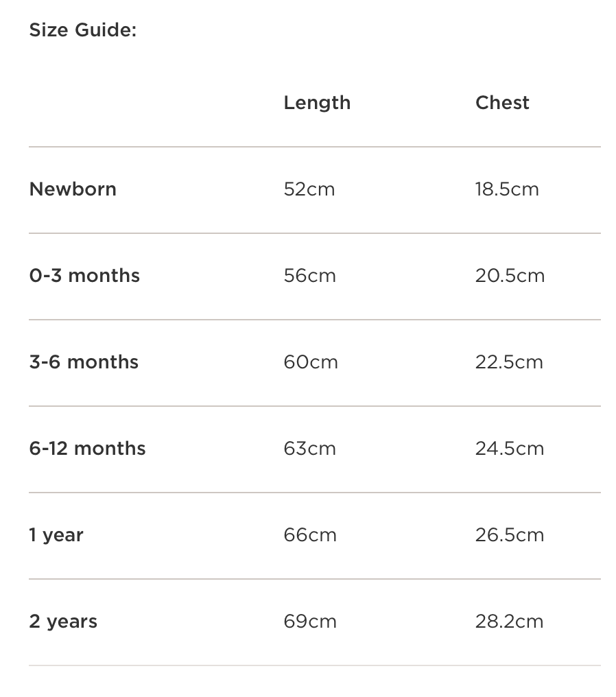
Task: Click the 1 year row label
Action: [x=56, y=535]
